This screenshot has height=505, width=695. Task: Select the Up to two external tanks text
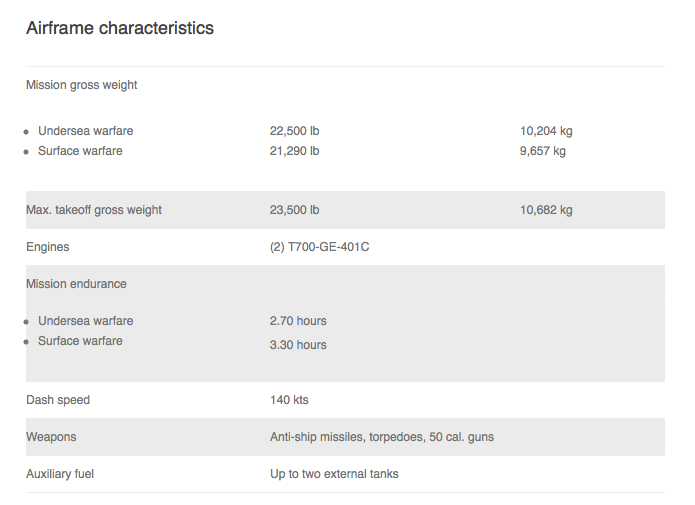[x=334, y=474]
